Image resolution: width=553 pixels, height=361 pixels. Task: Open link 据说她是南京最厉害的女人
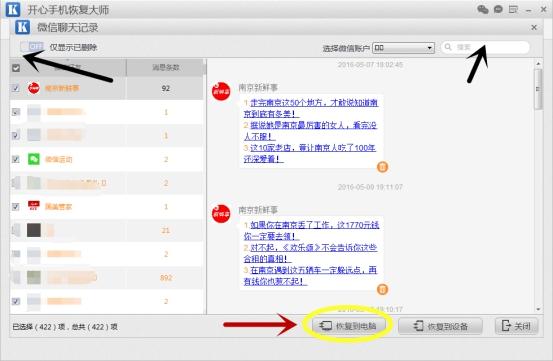310,130
